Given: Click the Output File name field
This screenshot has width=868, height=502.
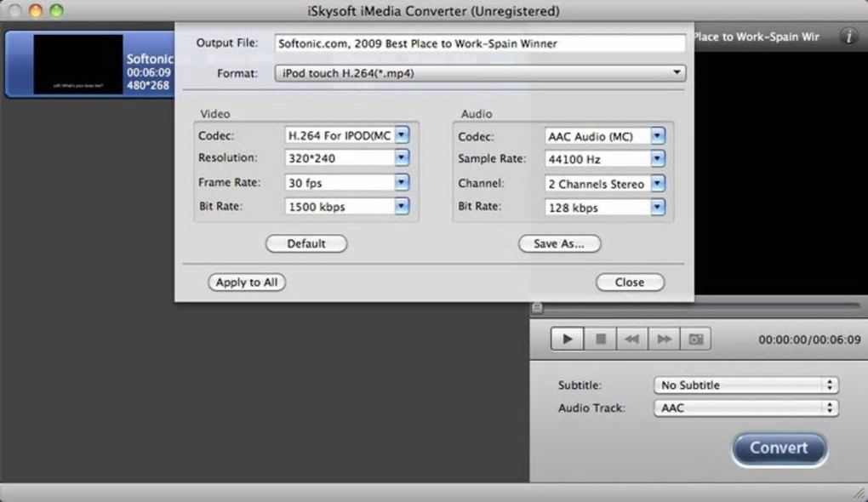Looking at the screenshot, I should (480, 43).
